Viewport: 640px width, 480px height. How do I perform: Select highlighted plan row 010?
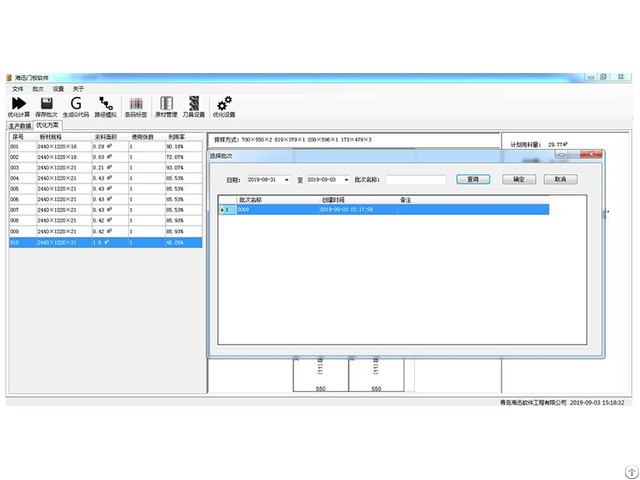106,242
